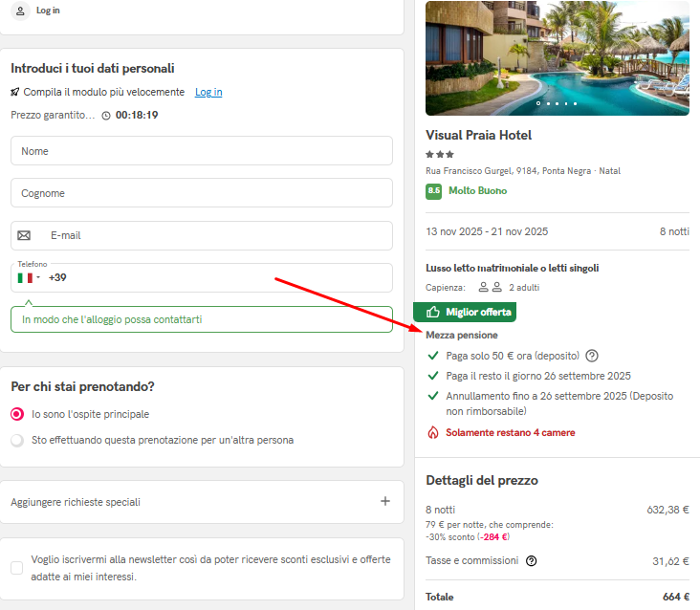Click the clock icon beside countdown timer
Screen dimensions: 700x610
pos(106,116)
